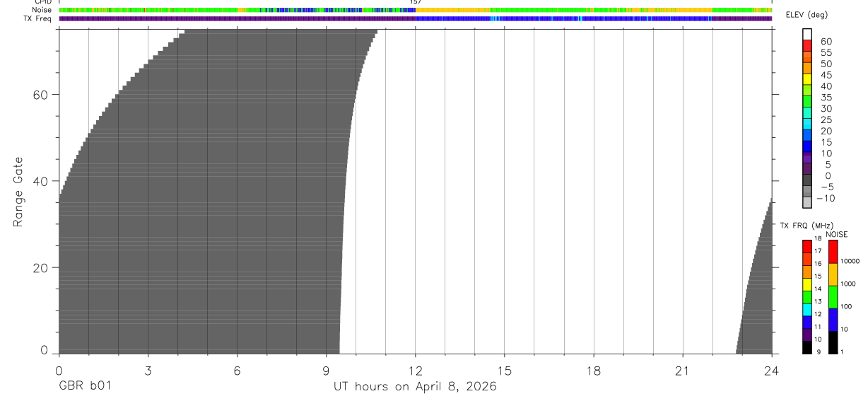
Task: Pick the green 30–35 degree ELEV segment
Action: point(807,102)
